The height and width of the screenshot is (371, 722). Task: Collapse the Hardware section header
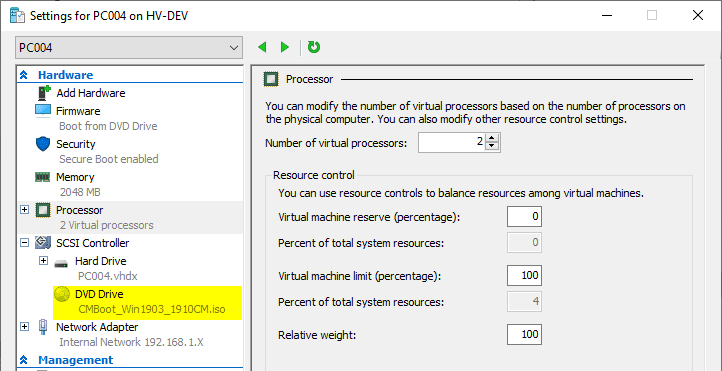click(24, 75)
